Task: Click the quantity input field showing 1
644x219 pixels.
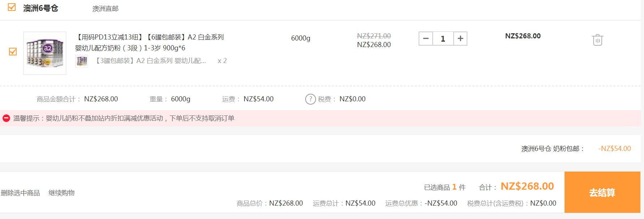Action: coord(443,39)
